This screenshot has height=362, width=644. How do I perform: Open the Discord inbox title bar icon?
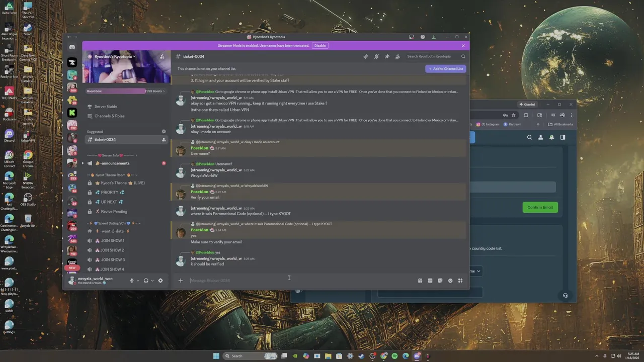(411, 37)
